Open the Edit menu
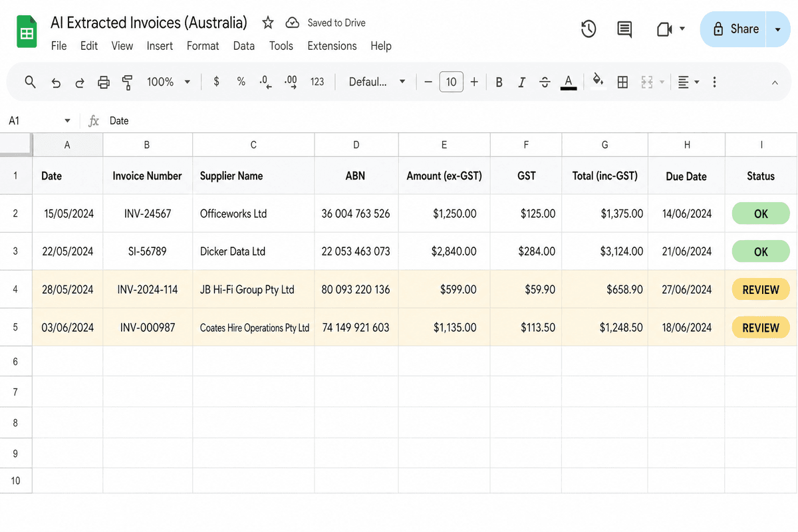The image size is (798, 532). click(x=89, y=46)
